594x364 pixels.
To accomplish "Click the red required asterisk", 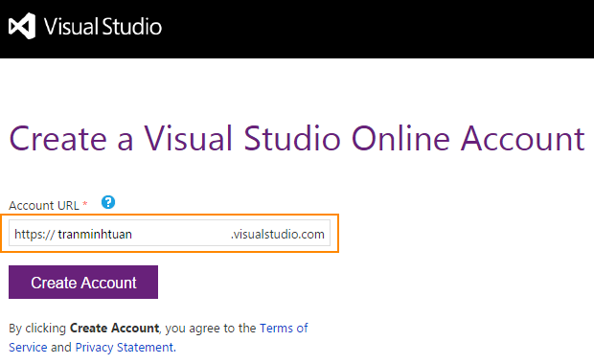I will [85, 204].
